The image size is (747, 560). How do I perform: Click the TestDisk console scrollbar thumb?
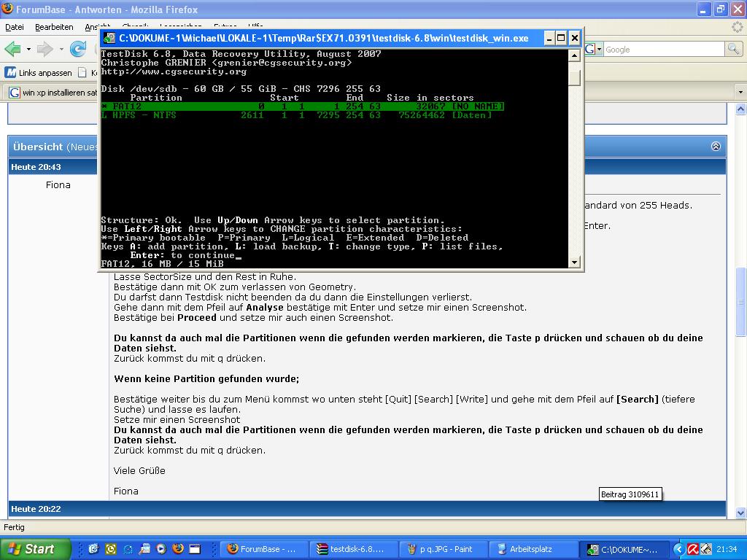click(575, 78)
